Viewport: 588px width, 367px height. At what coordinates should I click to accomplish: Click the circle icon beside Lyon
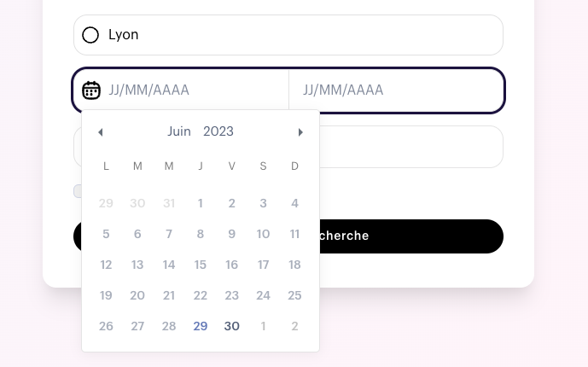[x=90, y=35]
